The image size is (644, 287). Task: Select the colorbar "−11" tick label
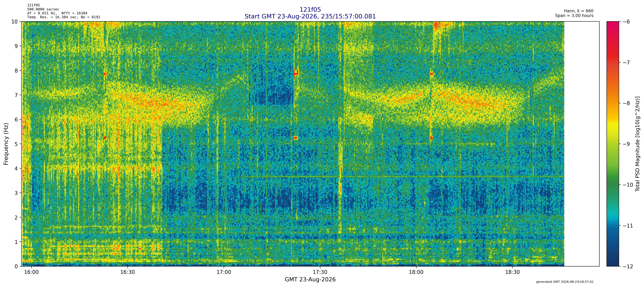point(628,226)
